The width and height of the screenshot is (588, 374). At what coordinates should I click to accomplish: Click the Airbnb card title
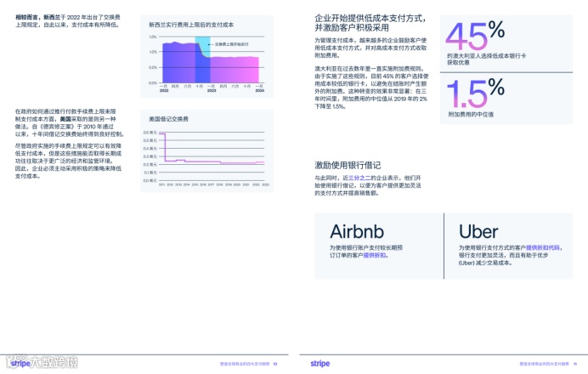[x=357, y=231]
